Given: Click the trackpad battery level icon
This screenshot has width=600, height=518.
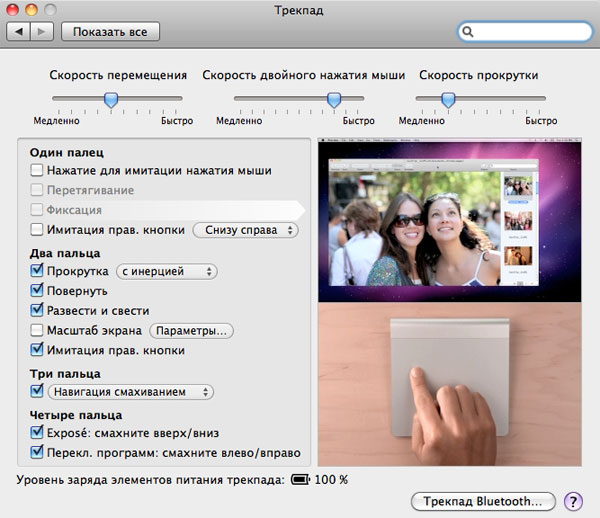Looking at the screenshot, I should pyautogui.click(x=300, y=479).
